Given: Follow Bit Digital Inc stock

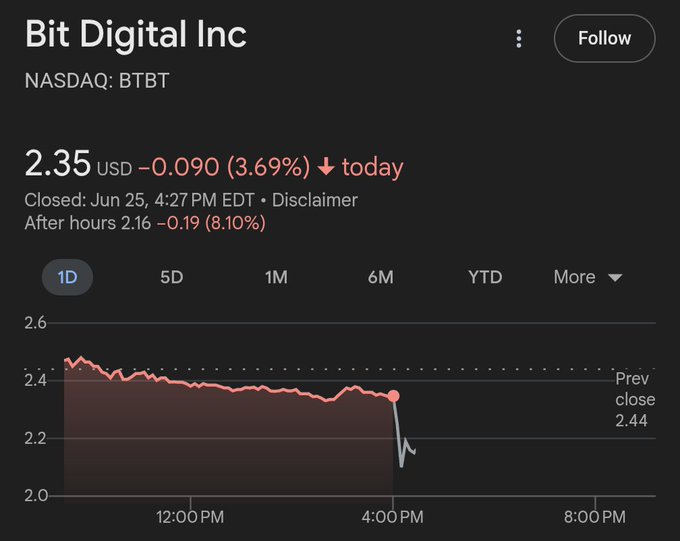Looking at the screenshot, I should click(604, 39).
